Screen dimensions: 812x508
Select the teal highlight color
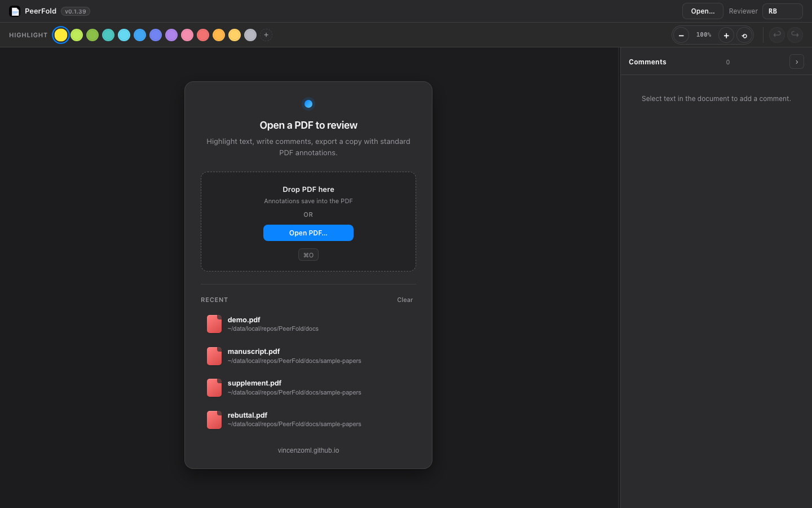click(108, 35)
